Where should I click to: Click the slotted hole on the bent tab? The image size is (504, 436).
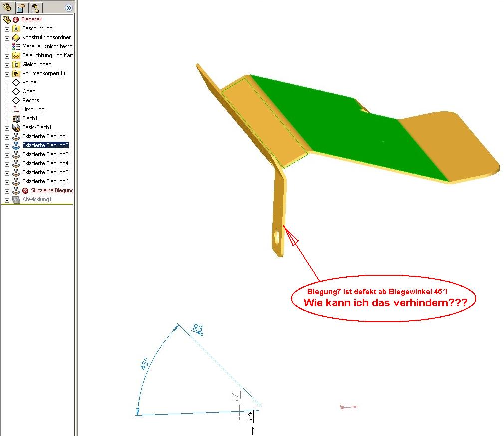(277, 237)
